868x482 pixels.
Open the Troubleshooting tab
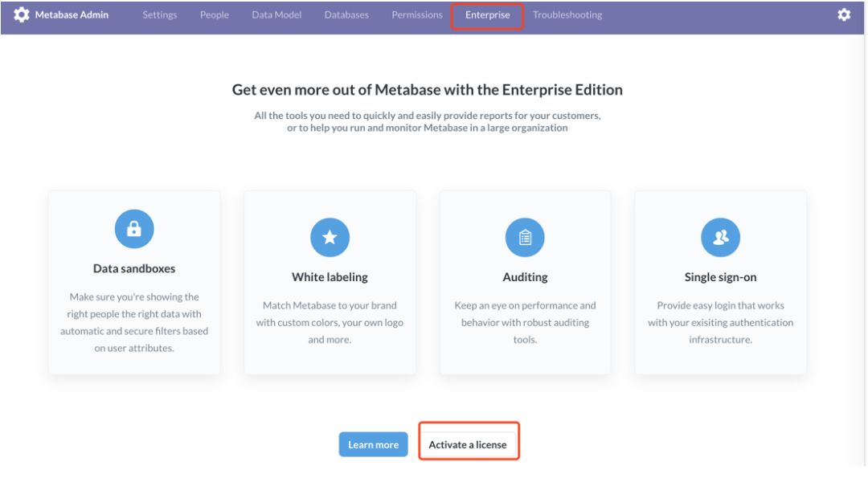coord(567,15)
